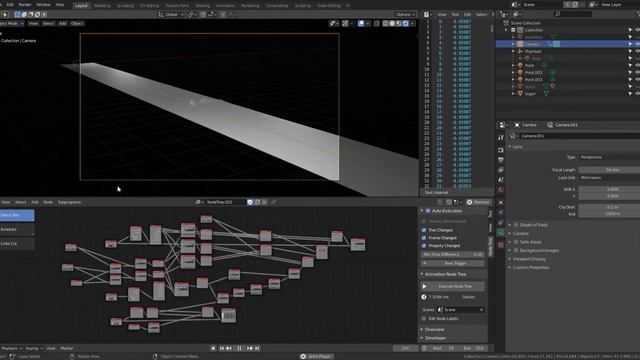Open the viewport Object menu
Screen dimensions: 640x360
tap(77, 23)
